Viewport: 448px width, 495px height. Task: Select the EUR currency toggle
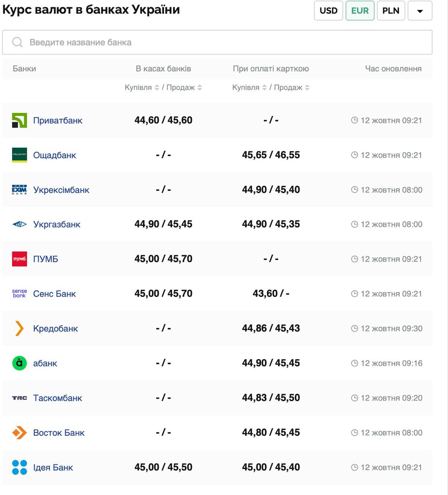pyautogui.click(x=359, y=10)
